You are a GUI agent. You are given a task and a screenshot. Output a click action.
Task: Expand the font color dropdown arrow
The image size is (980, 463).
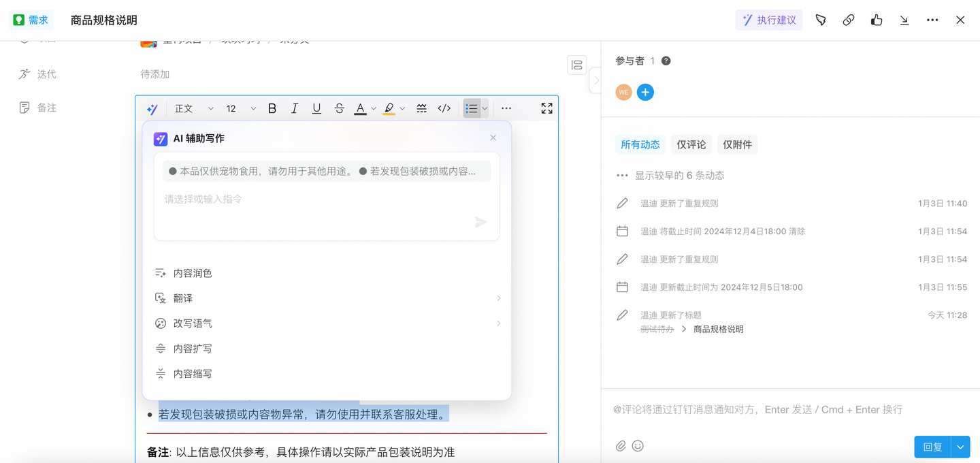[x=374, y=109]
